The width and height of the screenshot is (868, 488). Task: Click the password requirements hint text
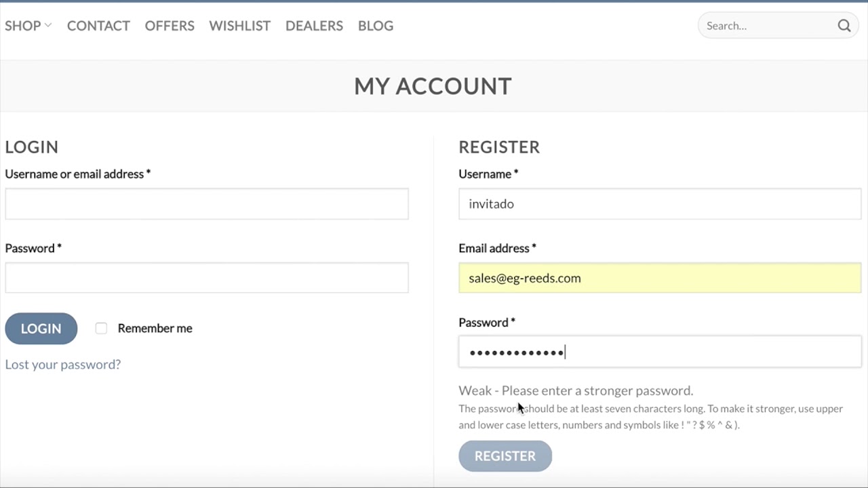coord(650,417)
